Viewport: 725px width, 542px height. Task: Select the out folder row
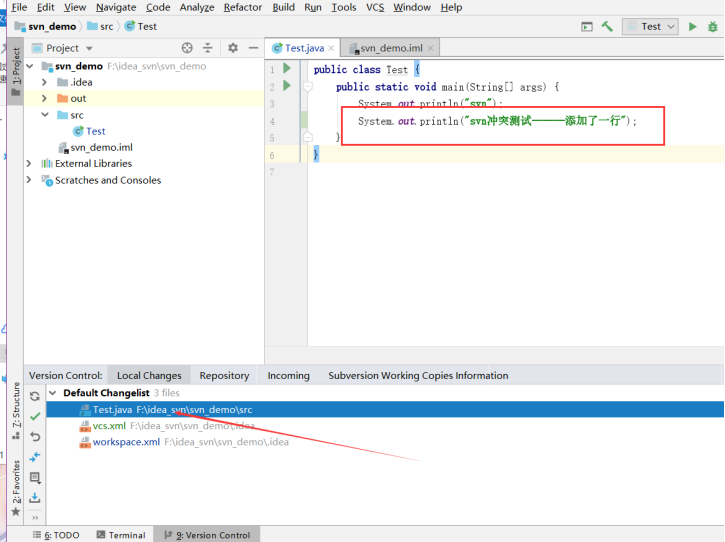(x=144, y=99)
